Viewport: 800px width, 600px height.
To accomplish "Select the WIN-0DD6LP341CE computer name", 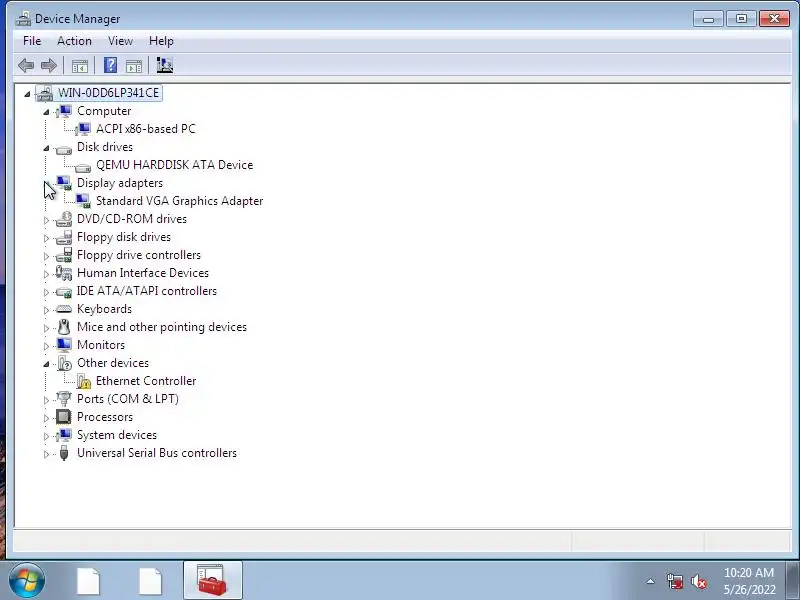I will point(108,92).
